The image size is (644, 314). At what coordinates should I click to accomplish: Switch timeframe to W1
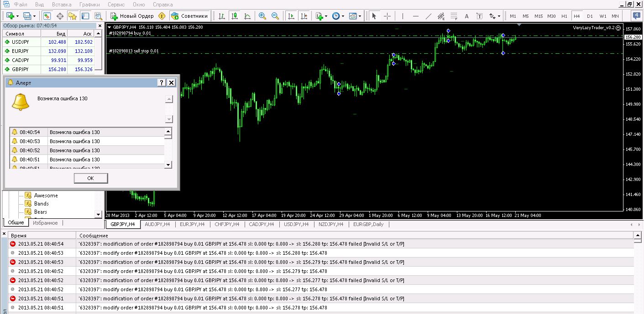click(x=602, y=16)
